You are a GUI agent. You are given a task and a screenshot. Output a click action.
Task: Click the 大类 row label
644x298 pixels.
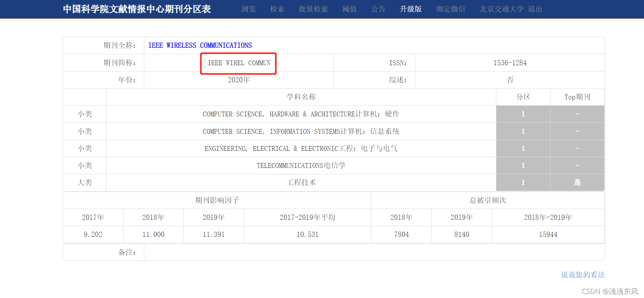pos(85,182)
